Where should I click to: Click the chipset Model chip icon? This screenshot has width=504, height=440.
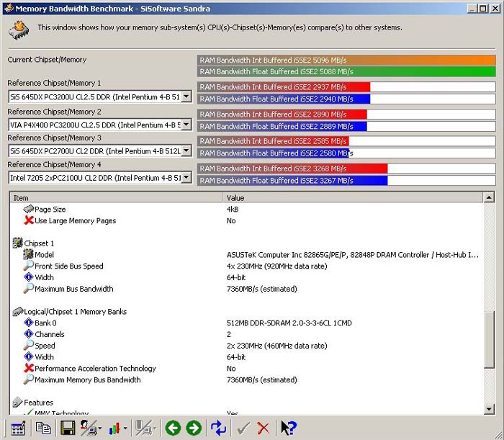click(x=28, y=254)
